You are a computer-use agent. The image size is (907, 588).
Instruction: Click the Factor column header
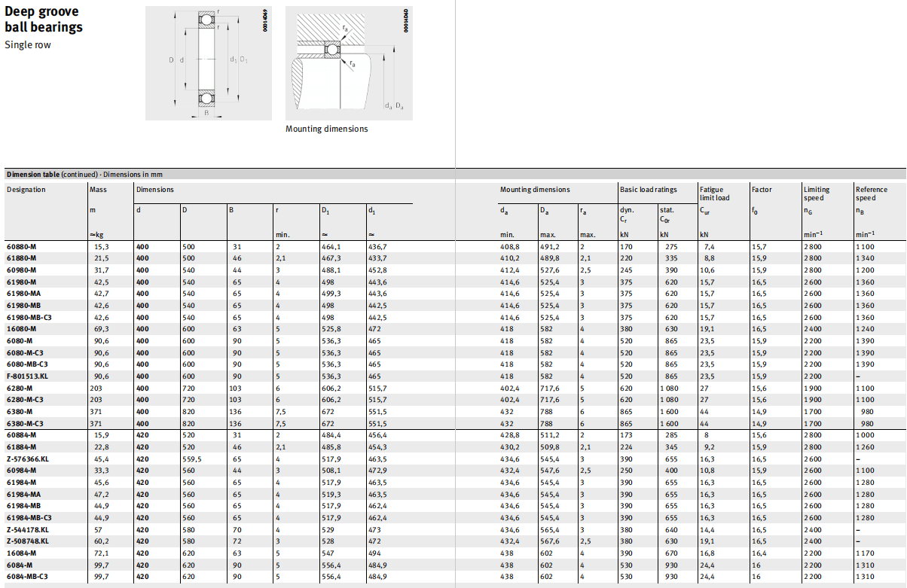click(762, 190)
